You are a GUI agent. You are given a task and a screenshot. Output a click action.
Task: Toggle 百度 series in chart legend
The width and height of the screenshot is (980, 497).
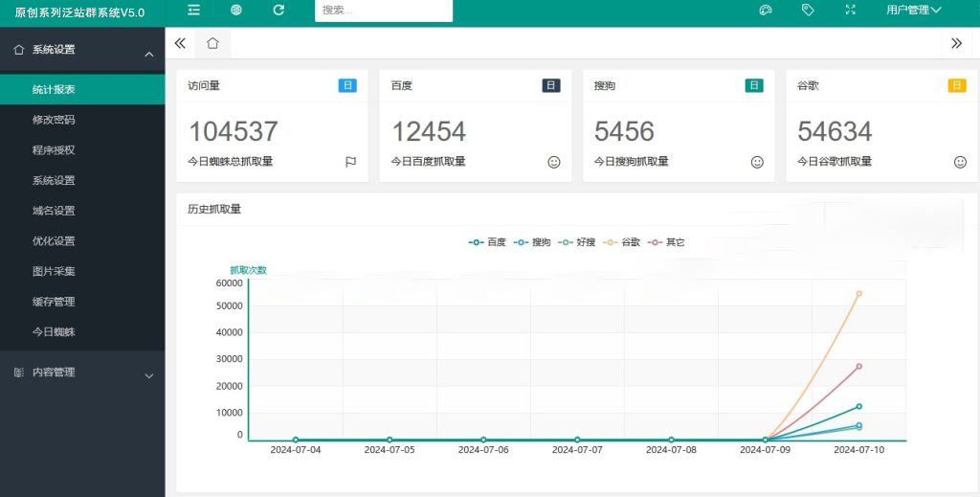487,242
